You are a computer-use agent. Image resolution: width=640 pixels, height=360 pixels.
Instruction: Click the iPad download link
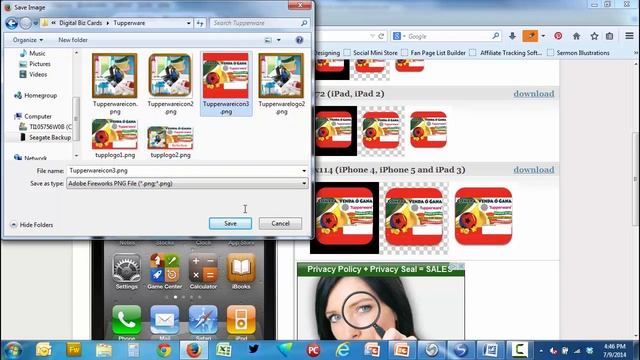[x=533, y=93]
